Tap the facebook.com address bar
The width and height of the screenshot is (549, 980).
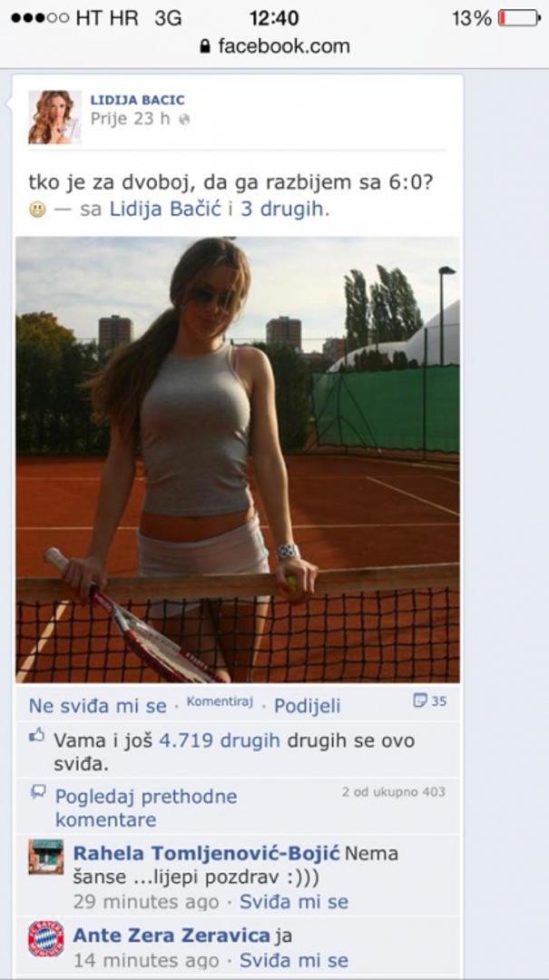tap(274, 46)
